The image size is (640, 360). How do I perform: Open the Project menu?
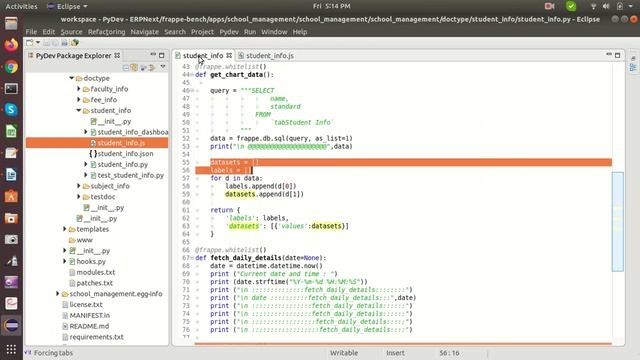tap(202, 32)
